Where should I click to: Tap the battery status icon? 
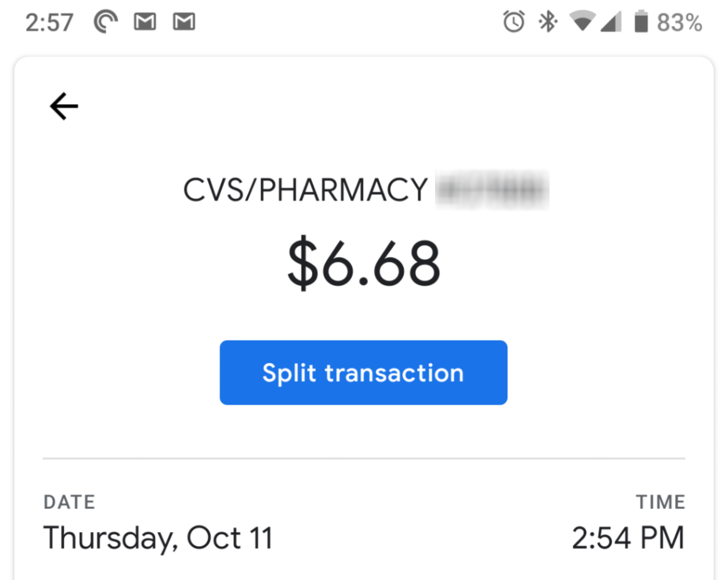(641, 22)
